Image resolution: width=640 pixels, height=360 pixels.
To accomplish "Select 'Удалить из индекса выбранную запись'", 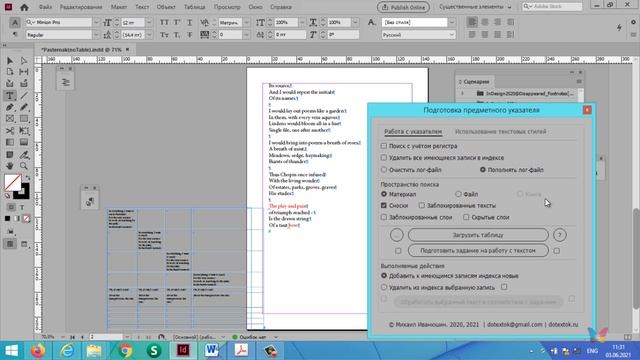I will (384, 287).
